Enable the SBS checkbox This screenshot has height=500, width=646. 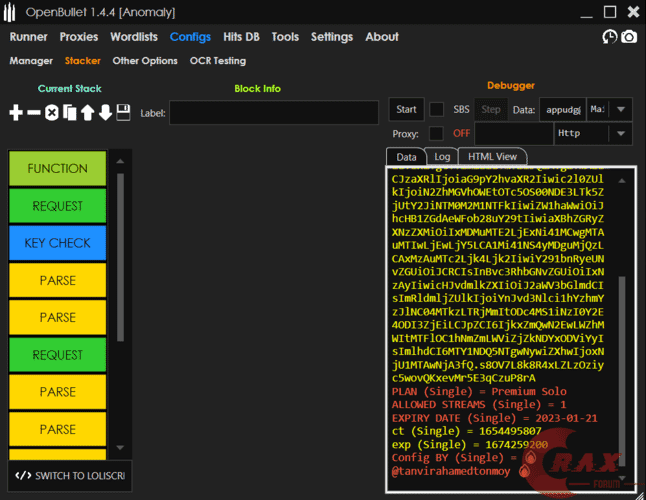click(437, 109)
